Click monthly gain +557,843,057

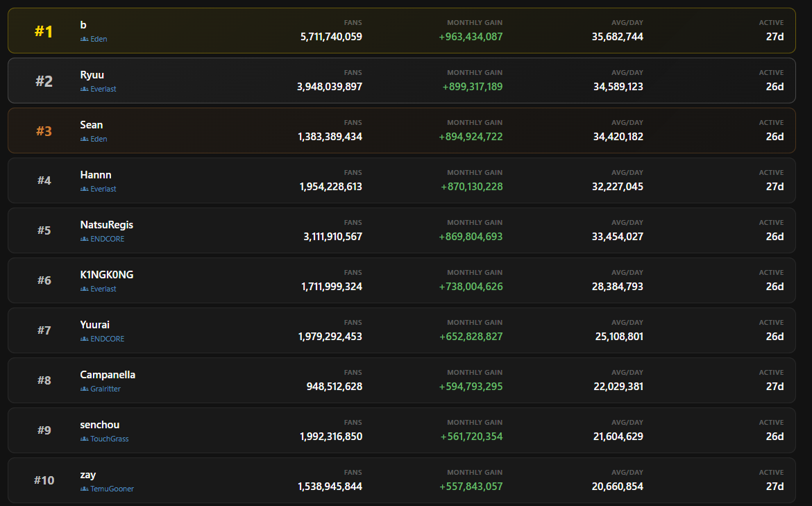tap(471, 487)
